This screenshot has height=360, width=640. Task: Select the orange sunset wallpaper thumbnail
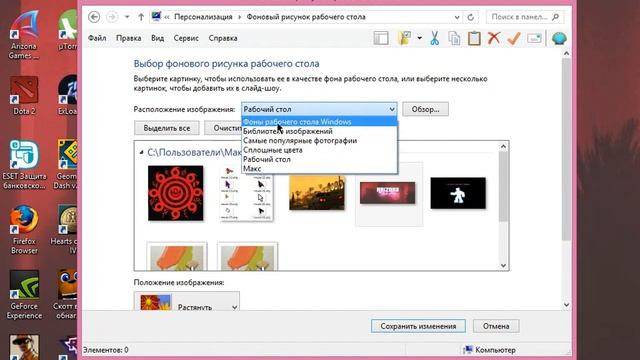pyautogui.click(x=317, y=193)
